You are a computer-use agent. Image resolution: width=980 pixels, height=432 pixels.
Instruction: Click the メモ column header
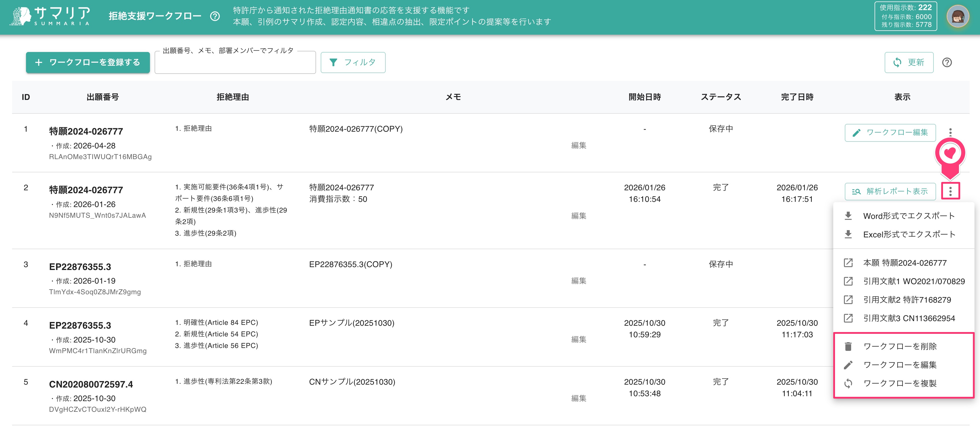click(453, 97)
